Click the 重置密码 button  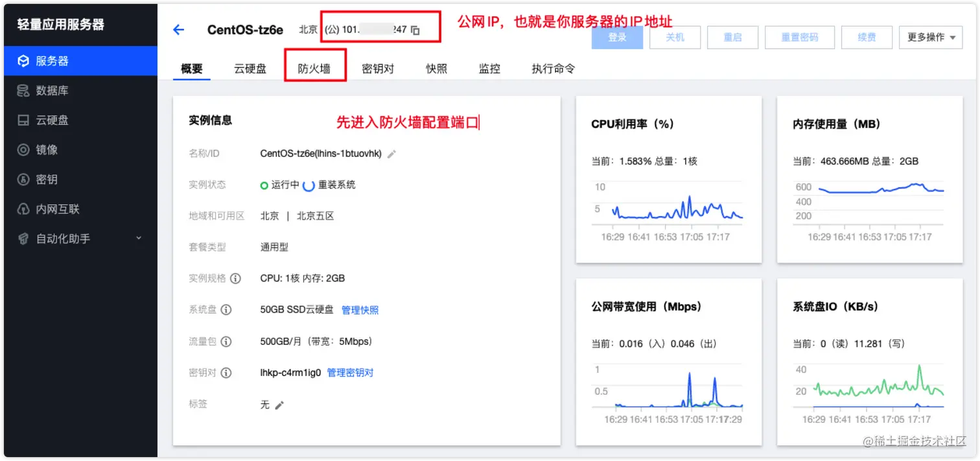800,38
